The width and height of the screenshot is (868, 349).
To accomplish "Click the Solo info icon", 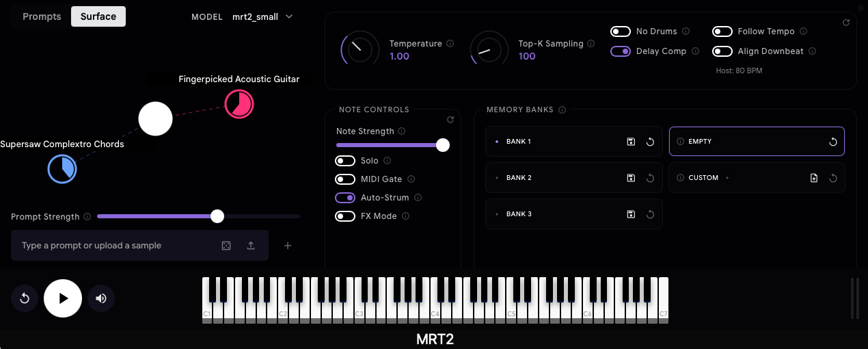I will coord(388,161).
